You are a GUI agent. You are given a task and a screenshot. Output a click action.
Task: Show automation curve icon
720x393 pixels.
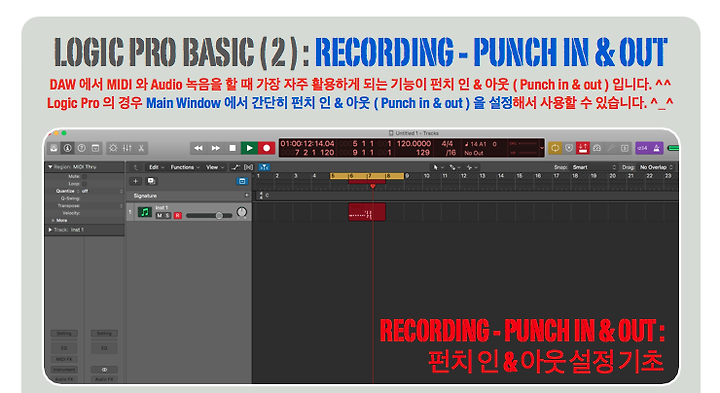pyautogui.click(x=236, y=167)
